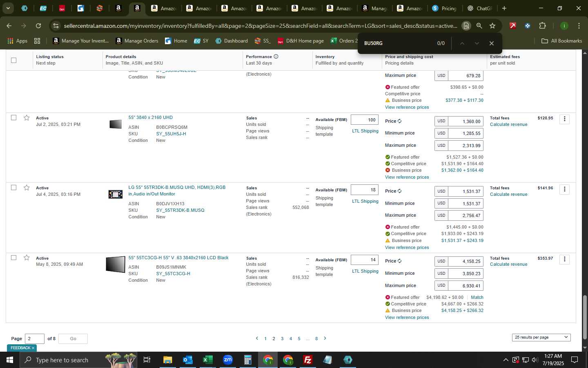This screenshot has width=588, height=368.
Task: Open All Bookmarks folder
Action: tap(561, 40)
